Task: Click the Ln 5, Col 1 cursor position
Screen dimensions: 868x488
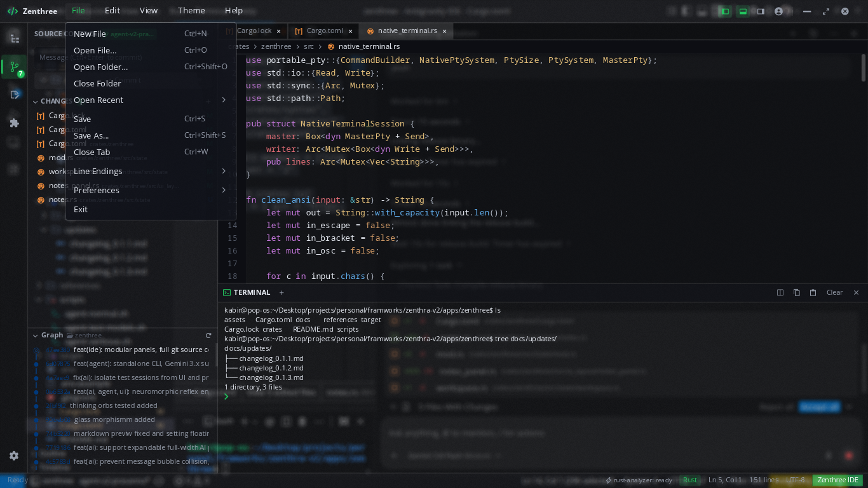Action: point(725,480)
